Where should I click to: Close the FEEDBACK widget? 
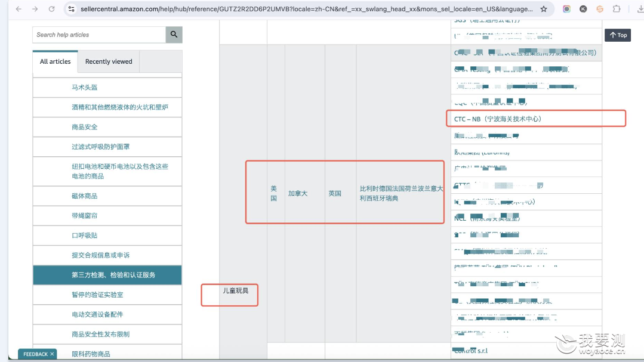point(52,354)
